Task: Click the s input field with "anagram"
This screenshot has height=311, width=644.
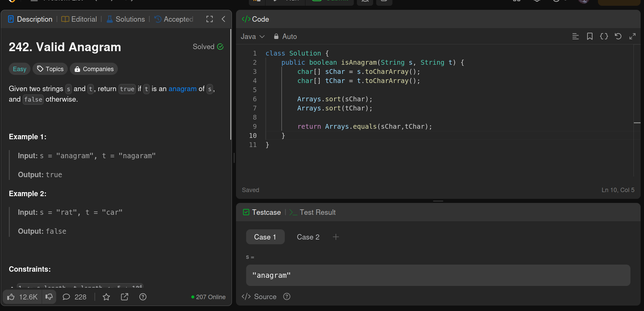Action: 438,275
